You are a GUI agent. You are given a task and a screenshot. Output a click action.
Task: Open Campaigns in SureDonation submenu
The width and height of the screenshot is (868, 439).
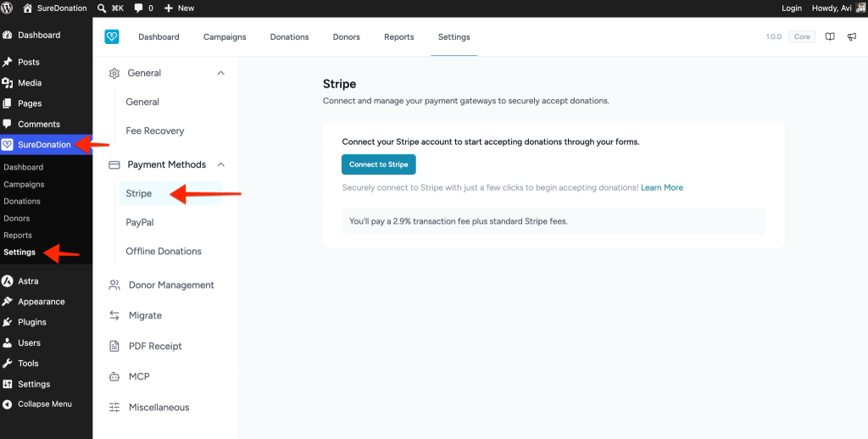point(24,185)
